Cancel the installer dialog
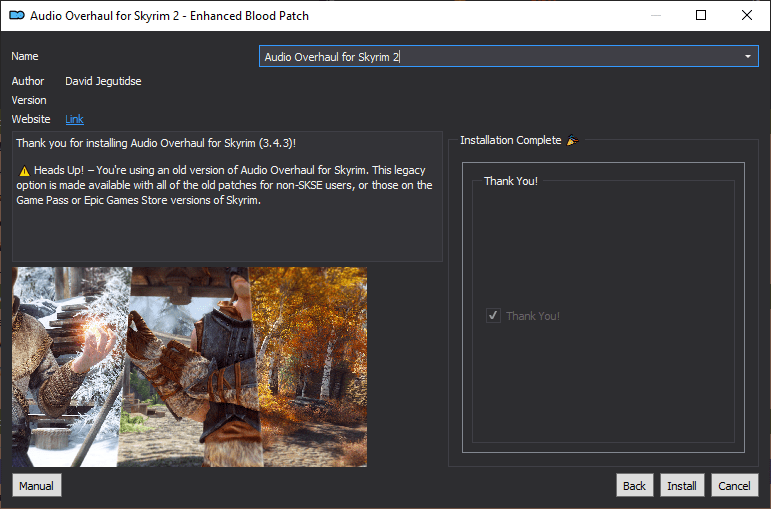The height and width of the screenshot is (509, 771). tap(735, 486)
